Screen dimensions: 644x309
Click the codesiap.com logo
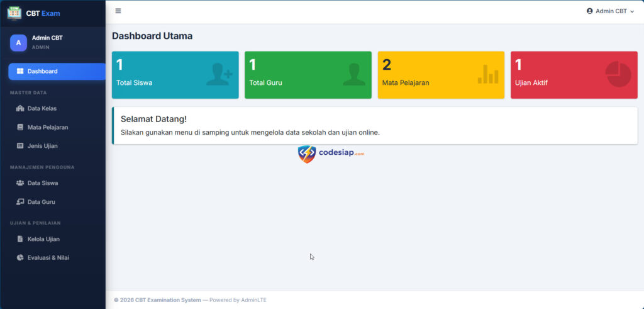point(331,154)
